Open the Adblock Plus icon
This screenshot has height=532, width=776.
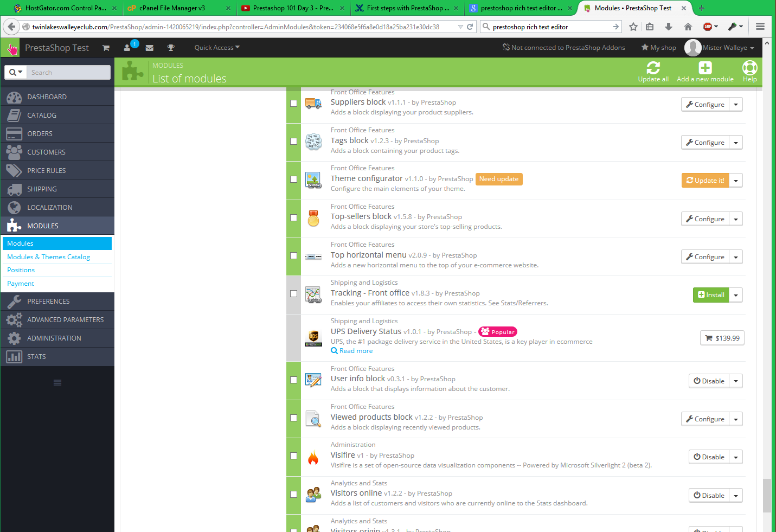pos(708,27)
